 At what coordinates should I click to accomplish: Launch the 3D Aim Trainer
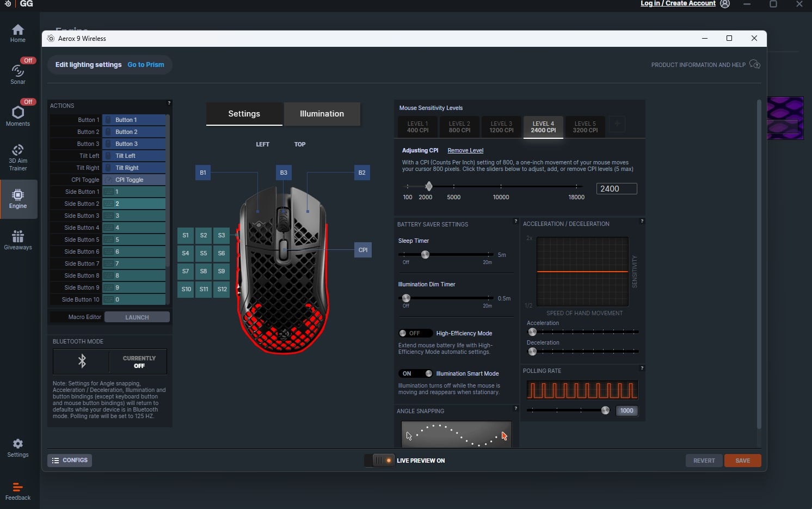[x=18, y=156]
